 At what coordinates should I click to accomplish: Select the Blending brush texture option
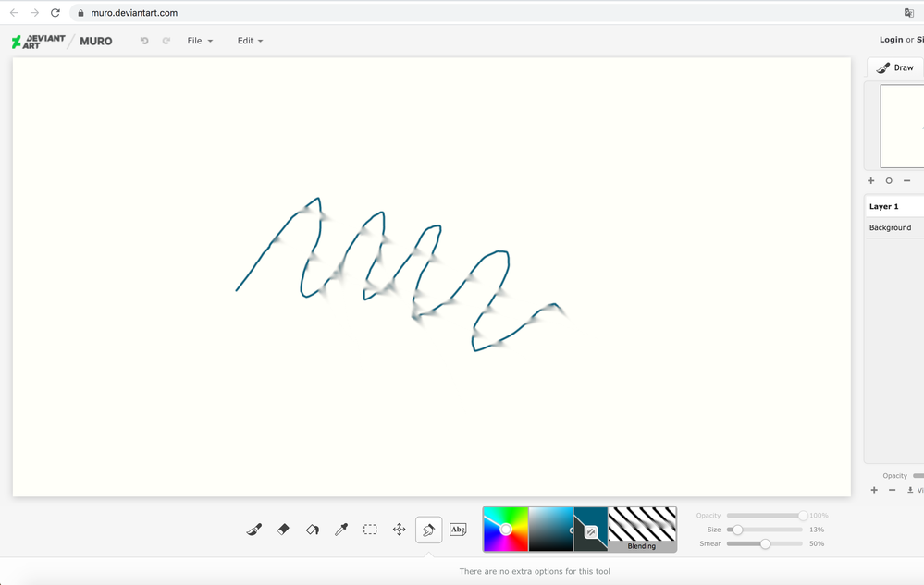click(642, 529)
